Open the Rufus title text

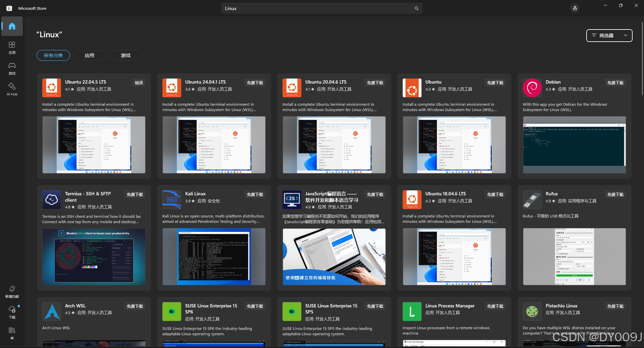click(x=551, y=194)
